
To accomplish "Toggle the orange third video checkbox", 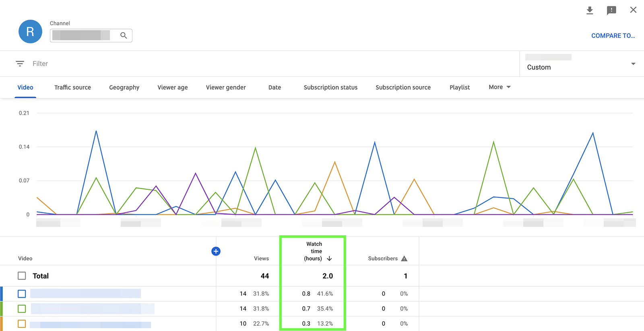I will click(x=22, y=324).
